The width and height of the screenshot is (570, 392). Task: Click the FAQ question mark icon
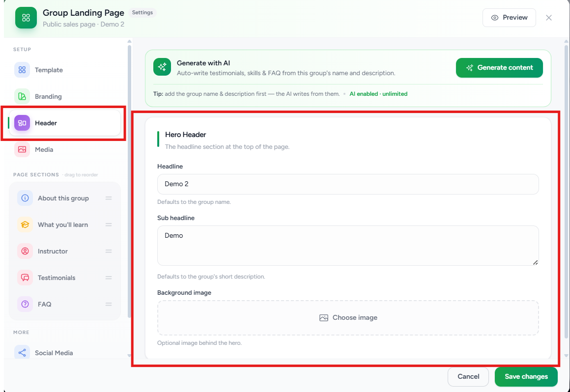point(25,304)
